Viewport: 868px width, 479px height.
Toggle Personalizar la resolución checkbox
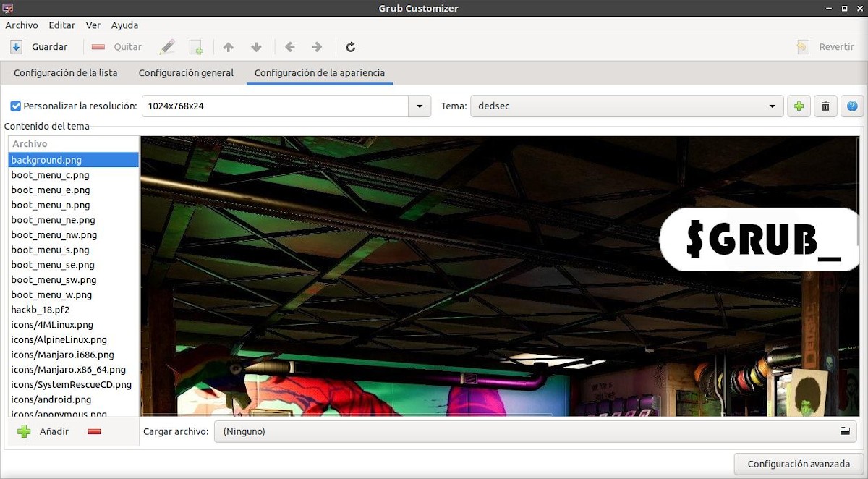16,106
